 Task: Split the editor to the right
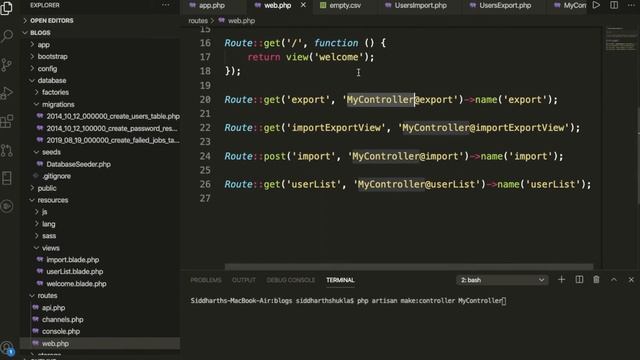614,5
